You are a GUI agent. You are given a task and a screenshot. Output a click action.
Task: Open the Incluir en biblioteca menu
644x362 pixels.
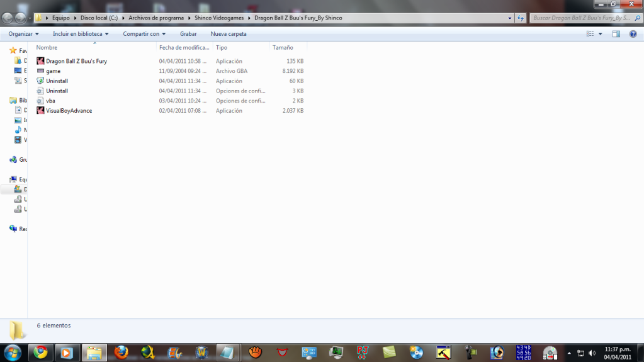click(x=81, y=34)
